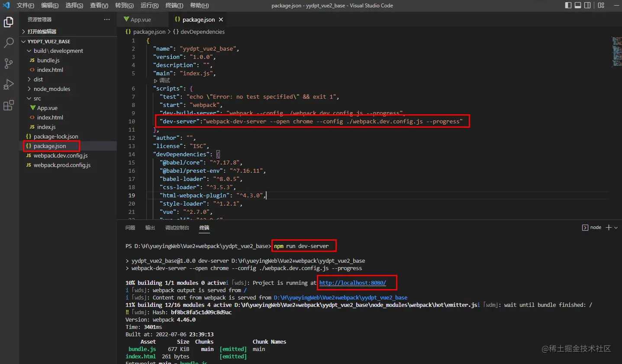
Task: Switch to the 问题 panel tab
Action: click(130, 228)
